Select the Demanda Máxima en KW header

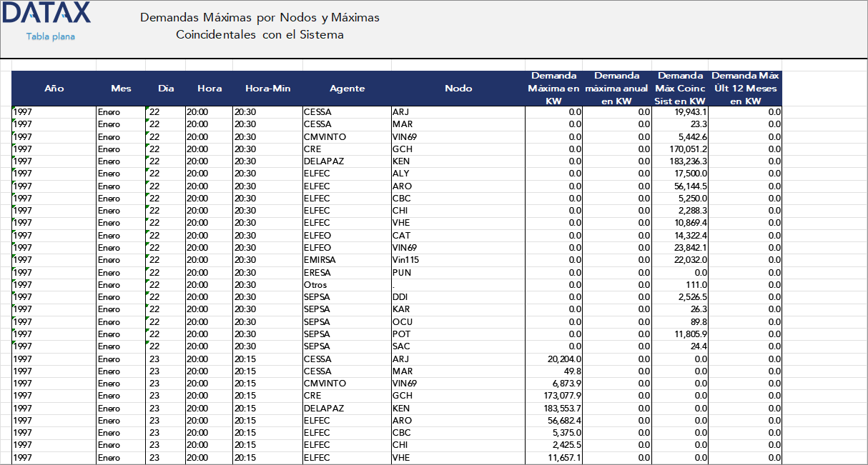553,88
